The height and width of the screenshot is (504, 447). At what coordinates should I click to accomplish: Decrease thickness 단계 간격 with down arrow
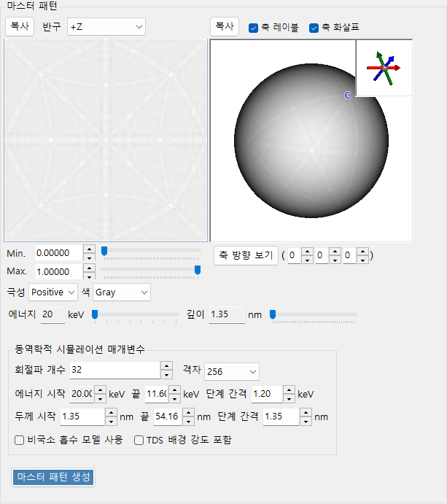coord(306,421)
